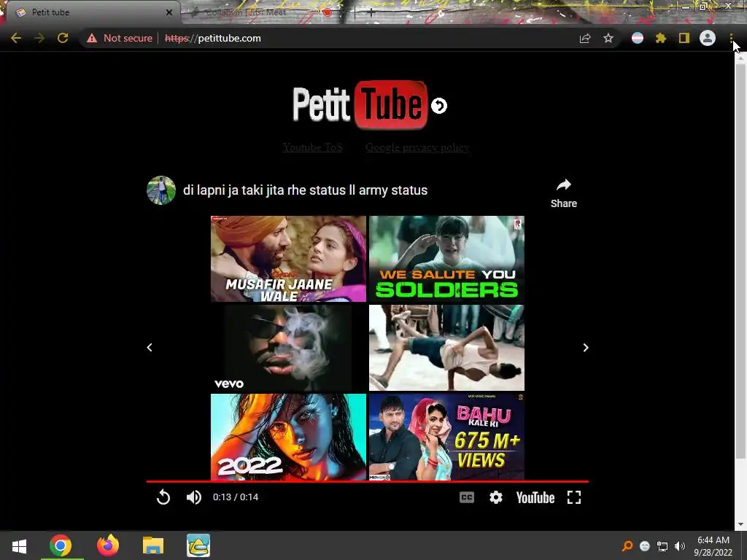Mute the video sound
The height and width of the screenshot is (560, 747).
click(x=193, y=497)
